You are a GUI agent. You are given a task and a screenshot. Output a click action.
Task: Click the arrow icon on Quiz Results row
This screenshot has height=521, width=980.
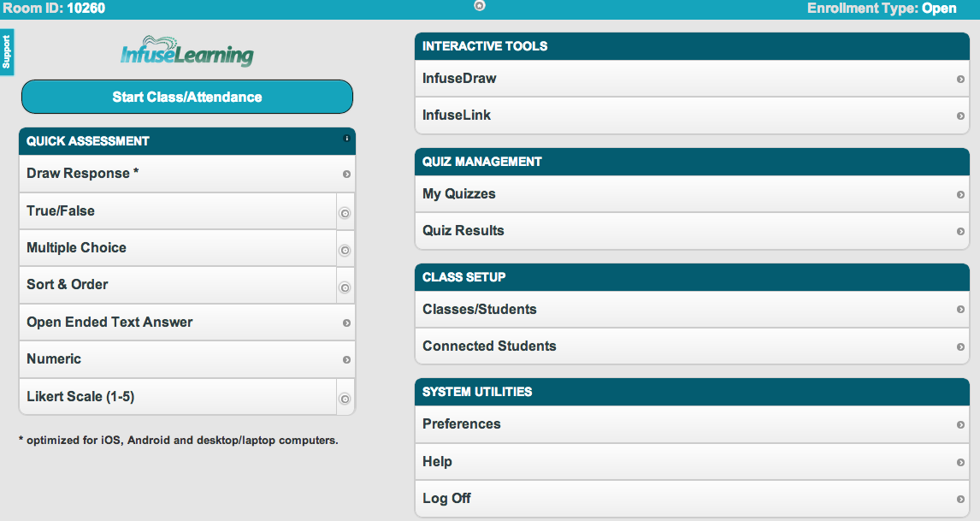960,232
